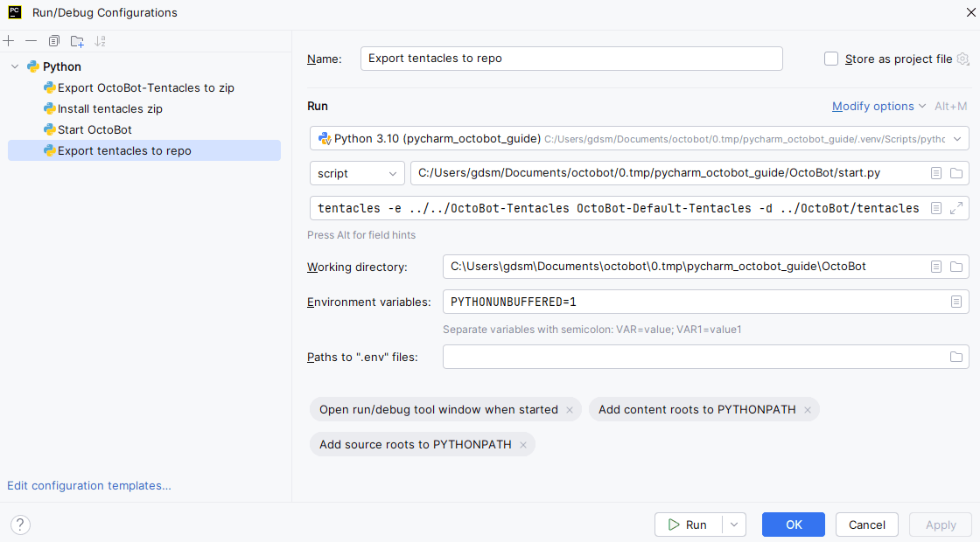Insert macros into script parameters field
980x542 pixels.
(935, 209)
